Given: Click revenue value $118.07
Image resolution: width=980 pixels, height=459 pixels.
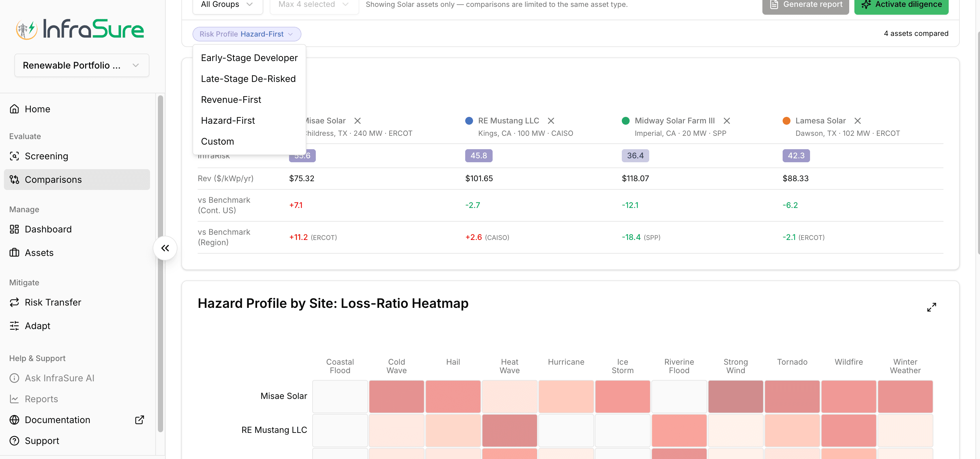Looking at the screenshot, I should [x=635, y=179].
